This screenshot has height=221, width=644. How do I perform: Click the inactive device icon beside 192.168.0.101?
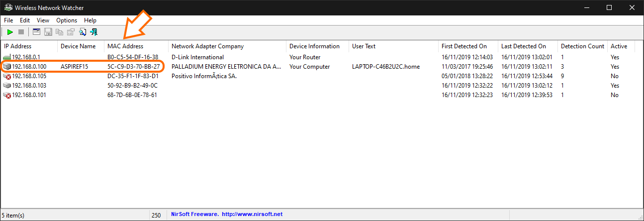tap(7, 95)
